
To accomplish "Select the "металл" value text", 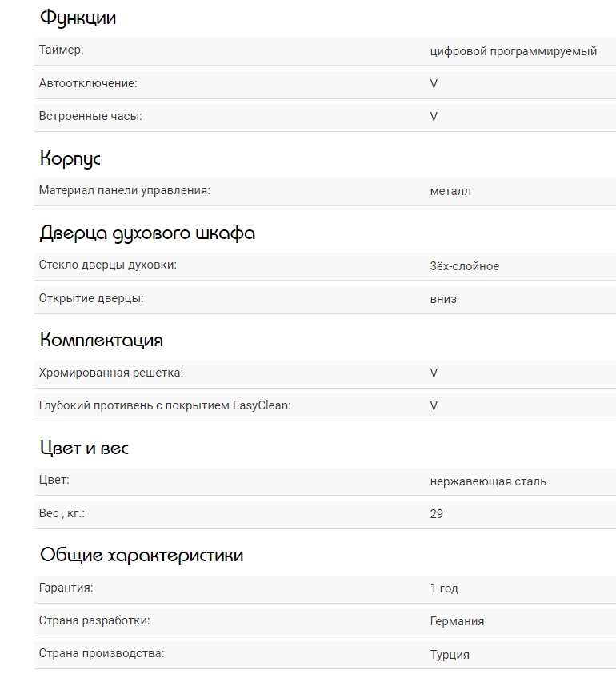I will coord(450,191).
